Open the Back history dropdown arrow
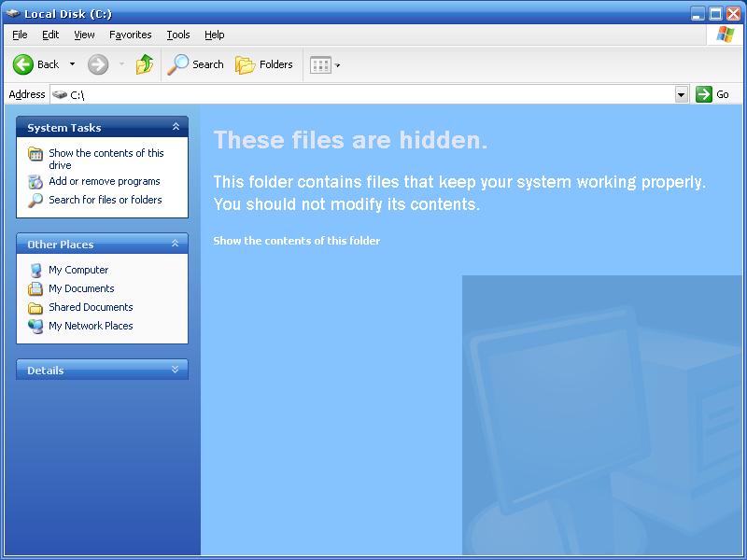This screenshot has width=747, height=560. click(73, 63)
